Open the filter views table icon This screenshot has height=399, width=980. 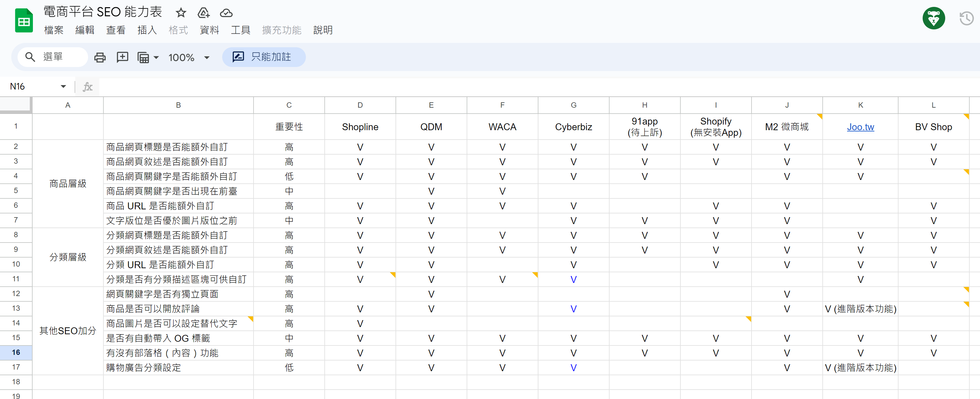[x=144, y=57]
